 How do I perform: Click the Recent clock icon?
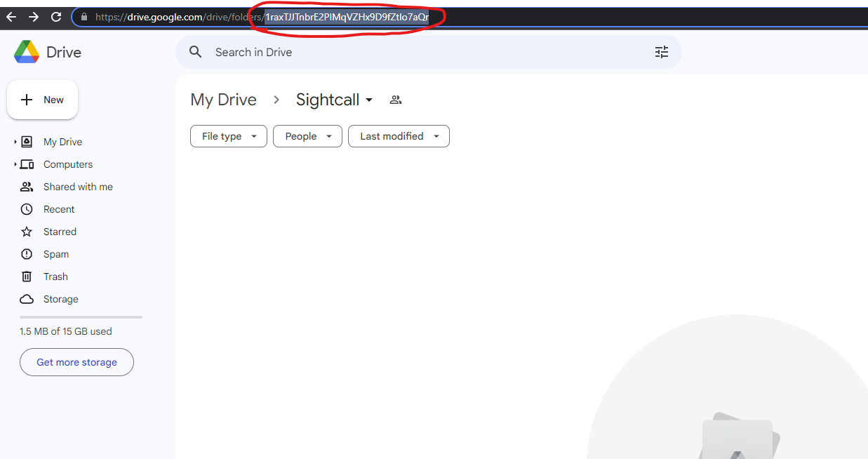click(27, 209)
